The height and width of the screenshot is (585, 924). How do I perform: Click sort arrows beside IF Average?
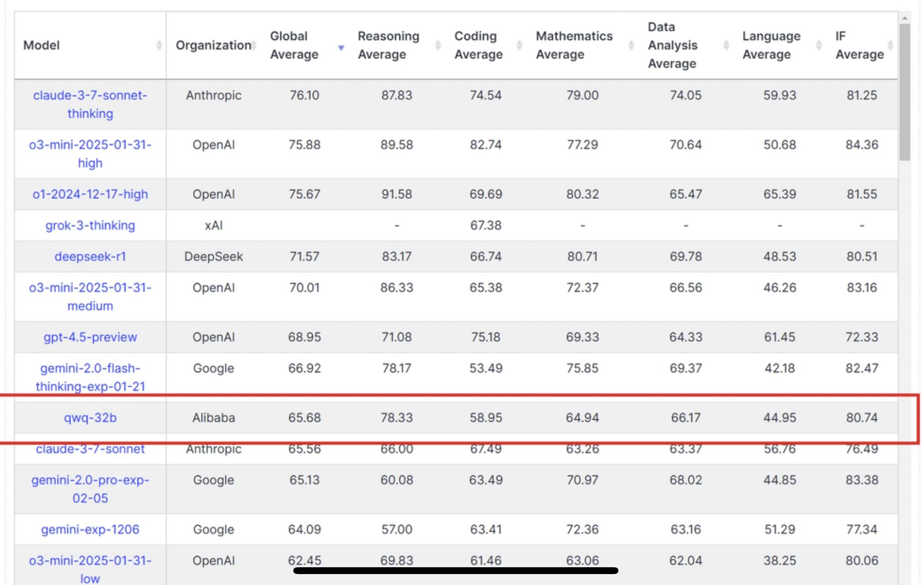click(890, 45)
